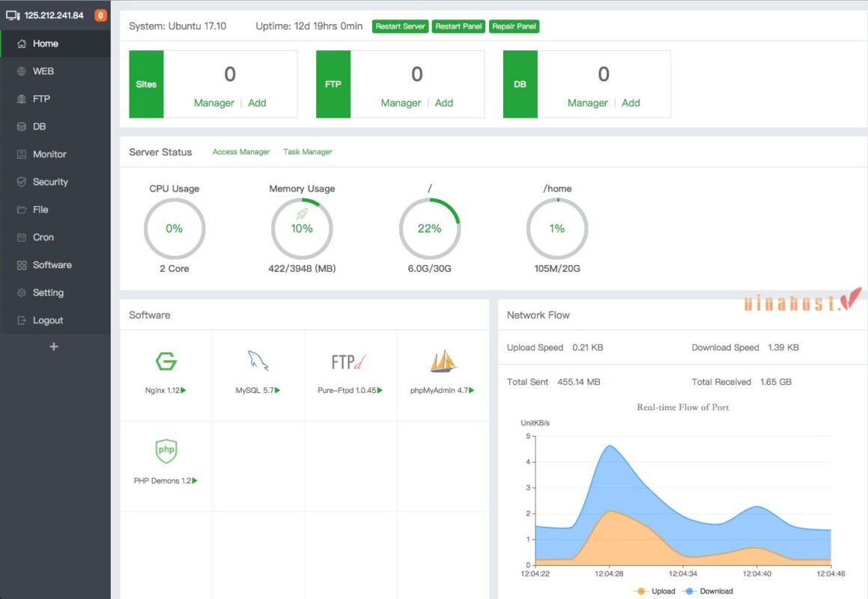
Task: Expand the arrow next to Nginx 1.12
Action: click(183, 390)
